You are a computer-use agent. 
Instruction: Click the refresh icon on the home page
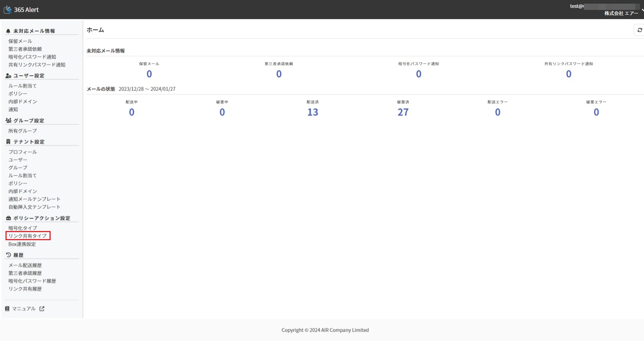pyautogui.click(x=640, y=30)
